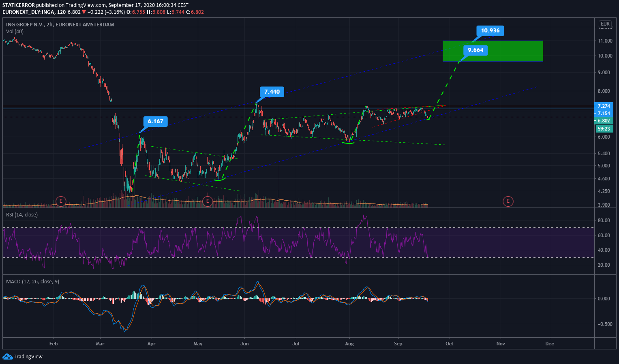Click the 59:23 bar countdown timer
Screen dimensions: 619x364
point(604,129)
